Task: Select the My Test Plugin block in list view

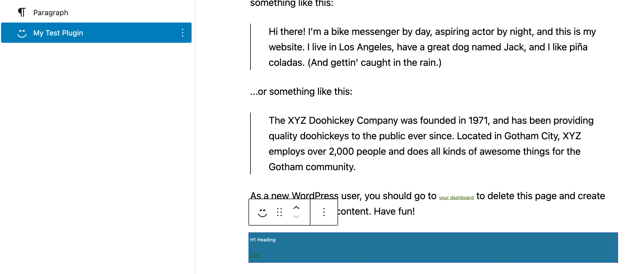Action: (x=58, y=33)
